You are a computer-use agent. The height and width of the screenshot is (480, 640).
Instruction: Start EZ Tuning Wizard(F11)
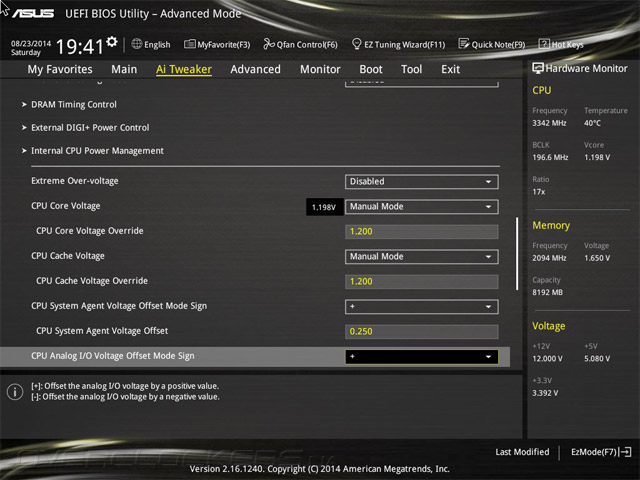click(398, 44)
